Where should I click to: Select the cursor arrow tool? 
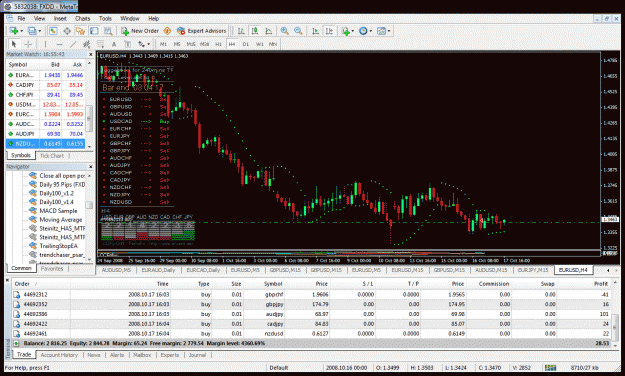click(x=14, y=44)
